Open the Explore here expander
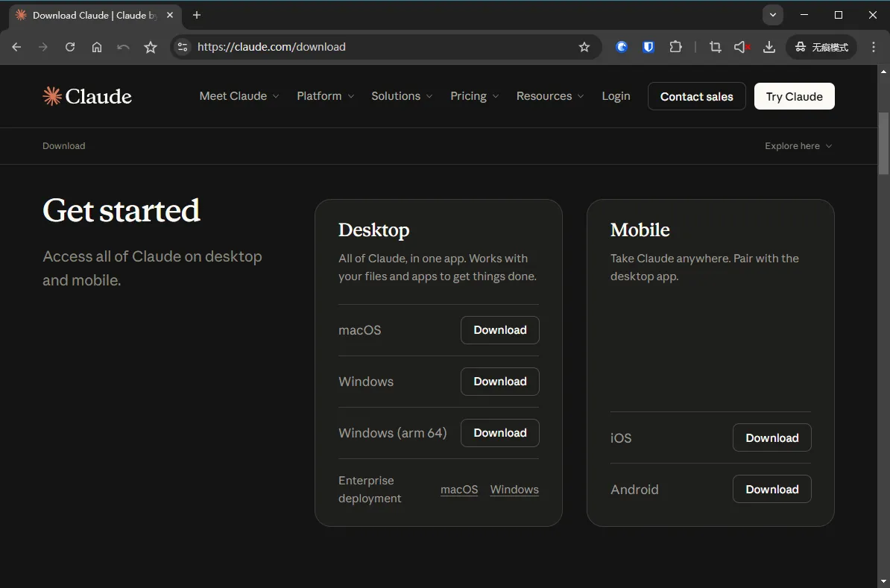 (x=798, y=146)
